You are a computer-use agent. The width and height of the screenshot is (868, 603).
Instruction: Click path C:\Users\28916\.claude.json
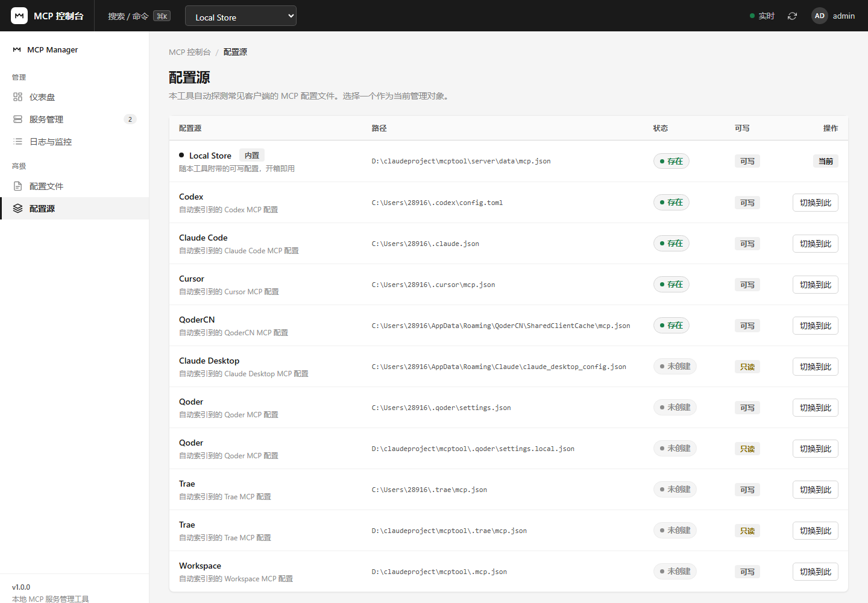pos(426,244)
